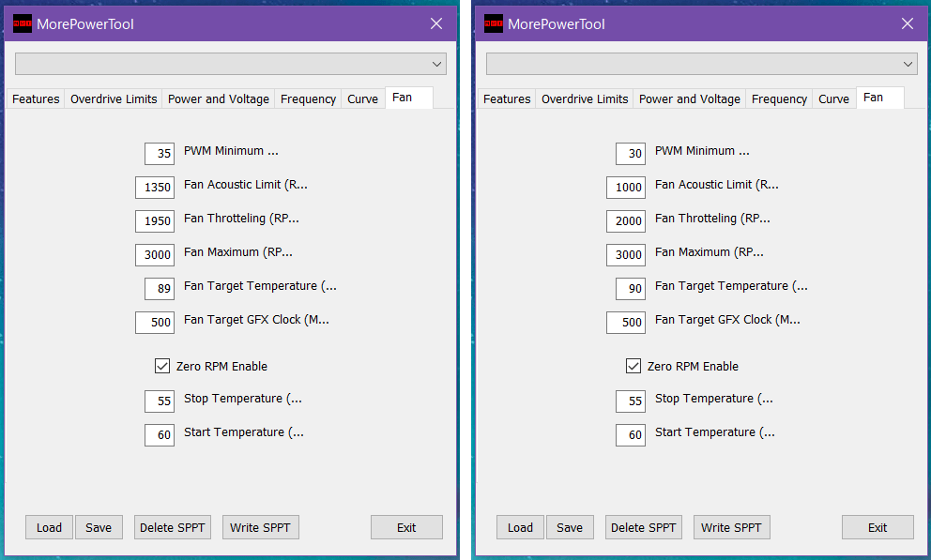Viewport: 931px width, 560px height.
Task: Switch to the Features tab in the left window
Action: click(x=36, y=99)
